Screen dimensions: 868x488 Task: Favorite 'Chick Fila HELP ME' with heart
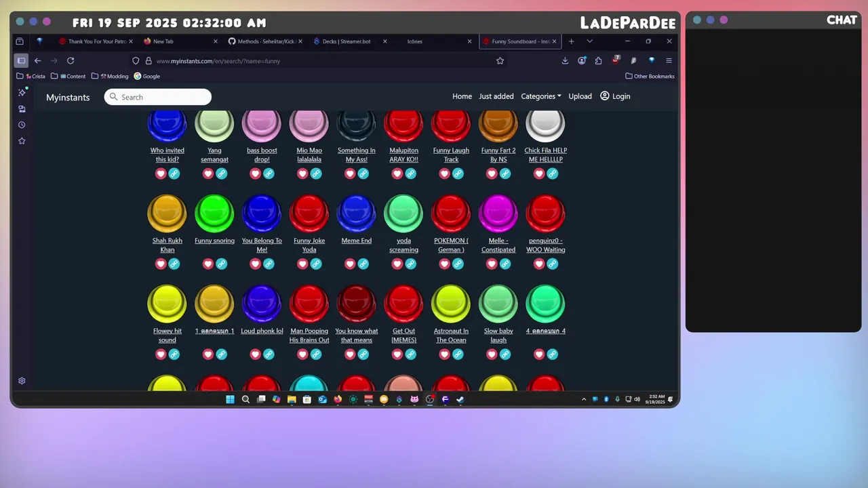pos(539,174)
